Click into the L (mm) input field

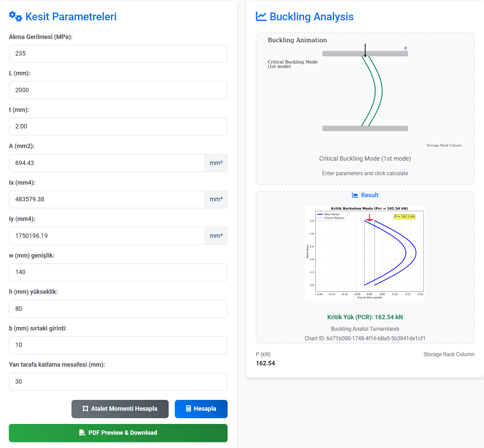(118, 90)
